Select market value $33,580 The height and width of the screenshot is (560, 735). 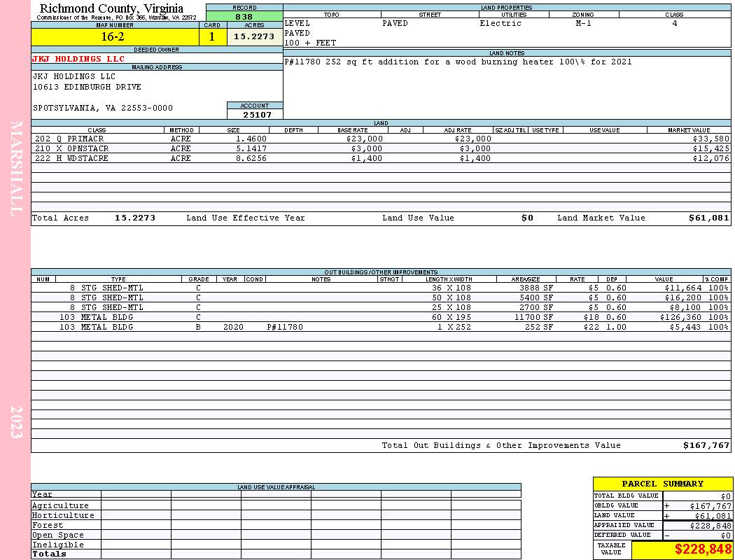click(711, 139)
